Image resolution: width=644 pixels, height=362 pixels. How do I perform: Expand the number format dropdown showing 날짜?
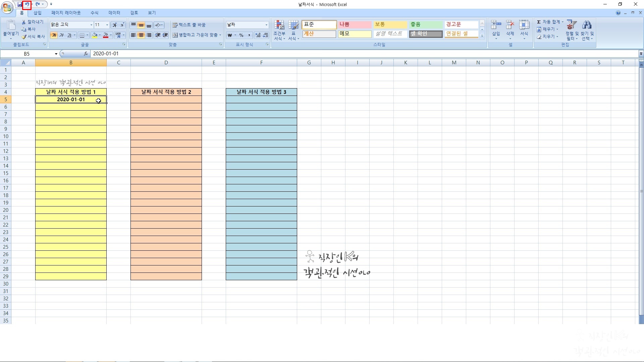pos(266,25)
